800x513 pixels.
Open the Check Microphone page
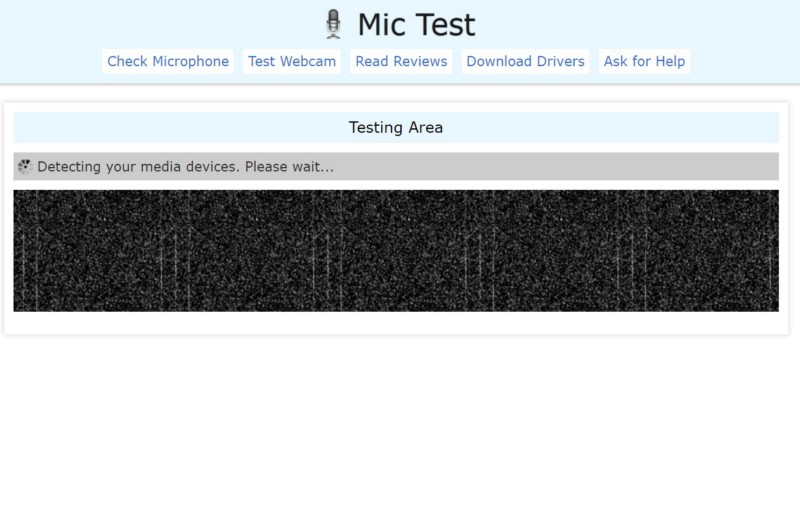(x=168, y=61)
